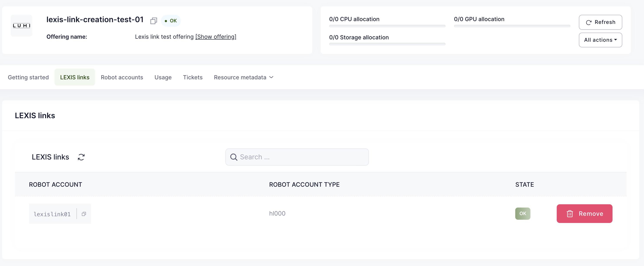Screen dimensions: 644x266
Task: Switch to the Getting started tab
Action: (28, 77)
